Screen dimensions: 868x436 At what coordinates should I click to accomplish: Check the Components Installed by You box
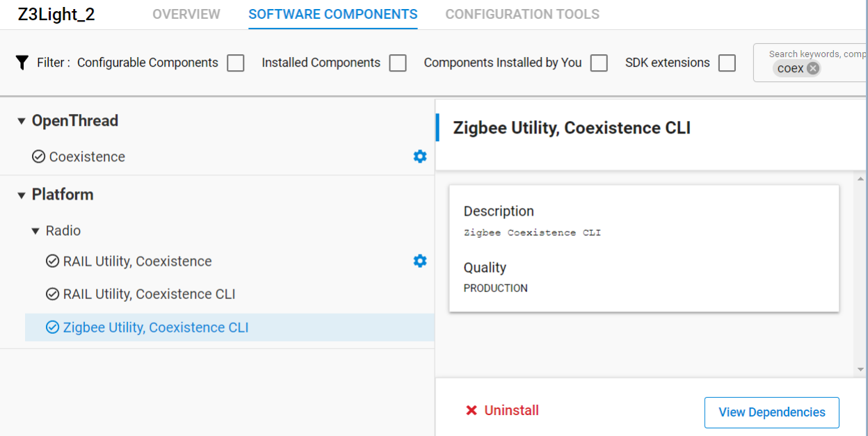click(599, 63)
